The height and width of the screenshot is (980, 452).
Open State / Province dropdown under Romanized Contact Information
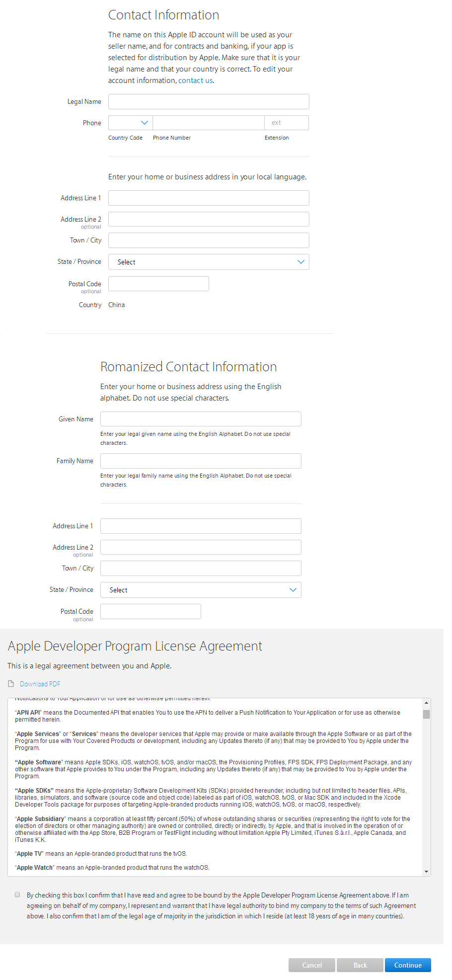coord(201,590)
